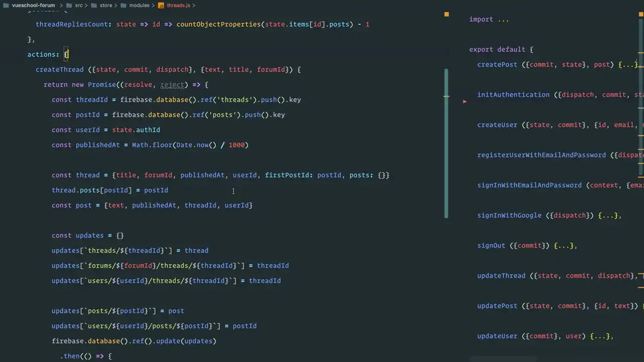This screenshot has height=362, width=644.
Task: Click the folder icon beside modules breadcrumb
Action: coord(124,5)
